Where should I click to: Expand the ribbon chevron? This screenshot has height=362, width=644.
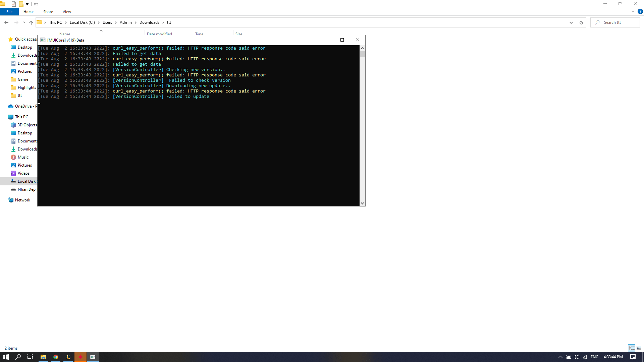(x=633, y=11)
